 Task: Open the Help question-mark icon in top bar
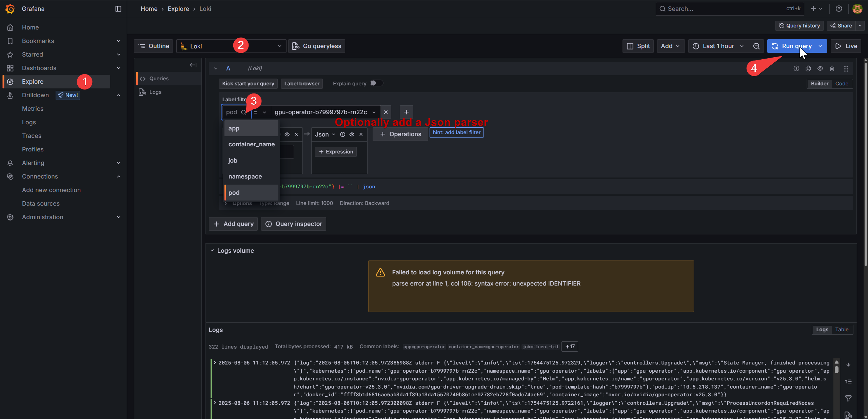click(839, 9)
